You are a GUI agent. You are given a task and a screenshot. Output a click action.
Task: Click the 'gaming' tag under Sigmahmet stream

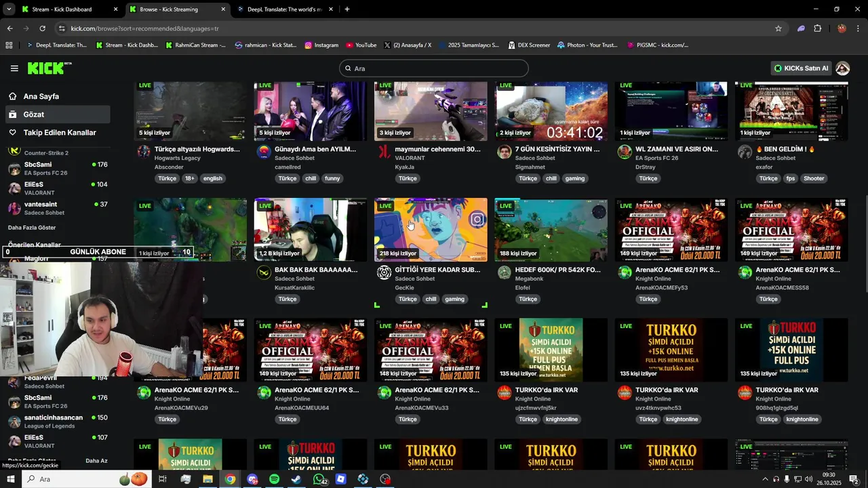click(574, 178)
